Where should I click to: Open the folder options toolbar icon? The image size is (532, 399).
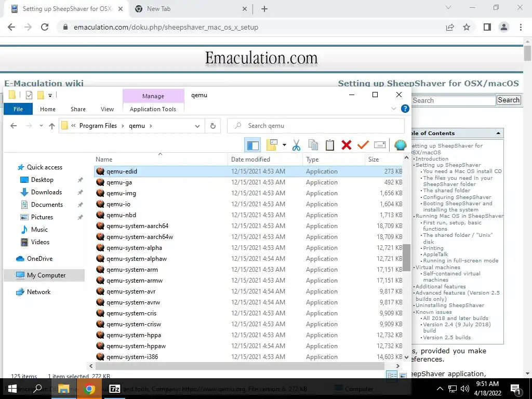[x=272, y=145]
